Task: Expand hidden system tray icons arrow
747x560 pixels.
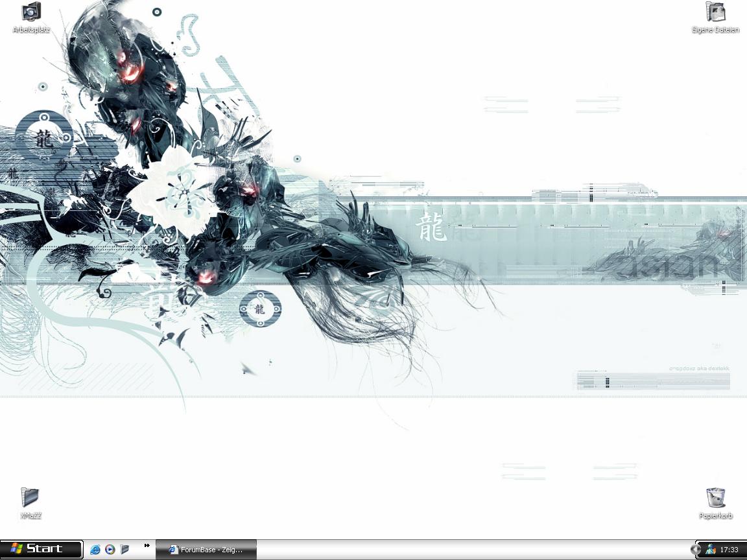Action: pyautogui.click(x=695, y=550)
